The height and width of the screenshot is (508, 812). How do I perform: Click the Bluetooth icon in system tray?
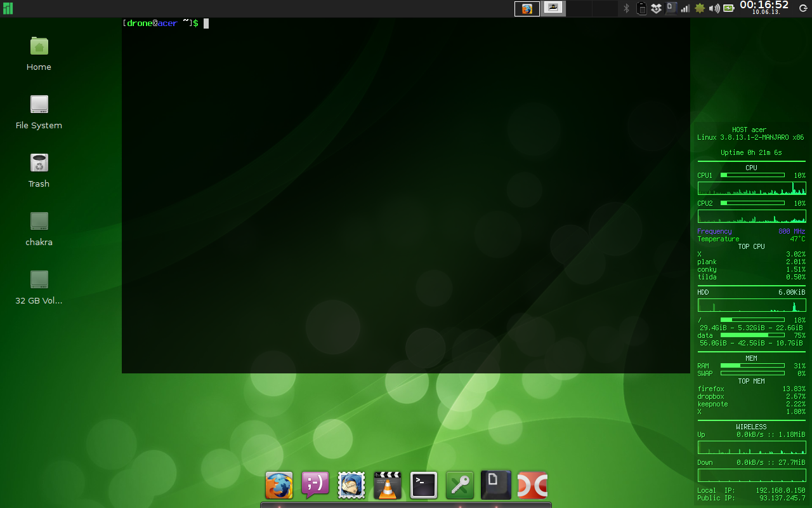pos(626,8)
